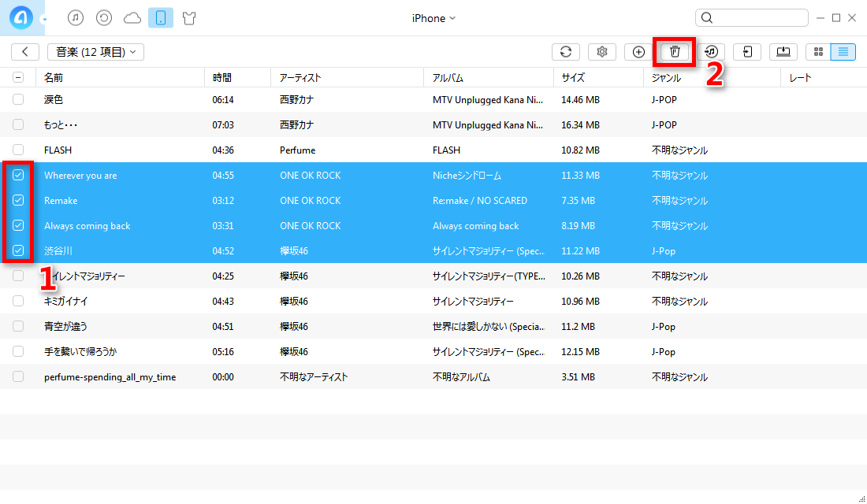Uncheck the Wherever you are checkbox
This screenshot has height=504, width=867.
[18, 175]
